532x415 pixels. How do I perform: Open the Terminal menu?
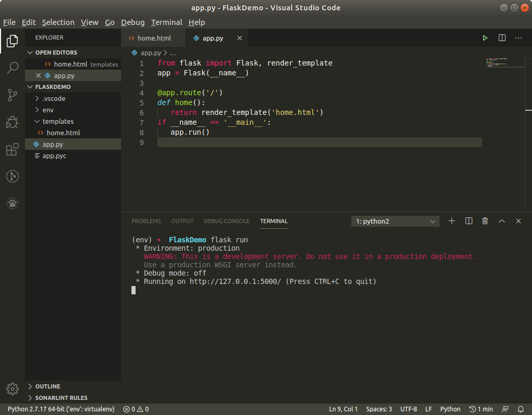pyautogui.click(x=167, y=22)
